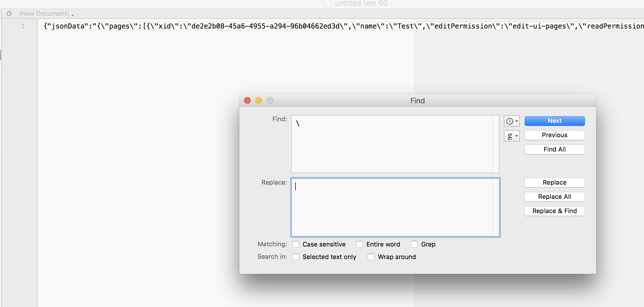Click the Find All button
This screenshot has height=307, width=644.
(555, 150)
